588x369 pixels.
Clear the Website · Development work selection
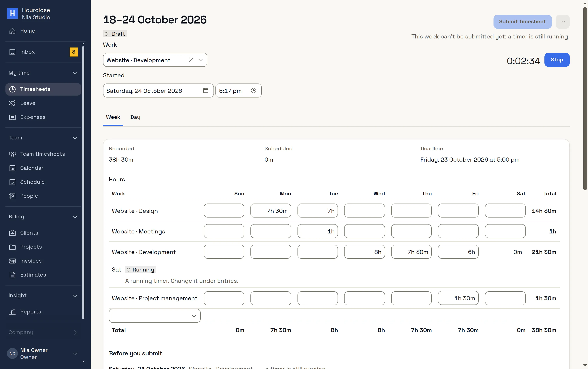pos(191,60)
